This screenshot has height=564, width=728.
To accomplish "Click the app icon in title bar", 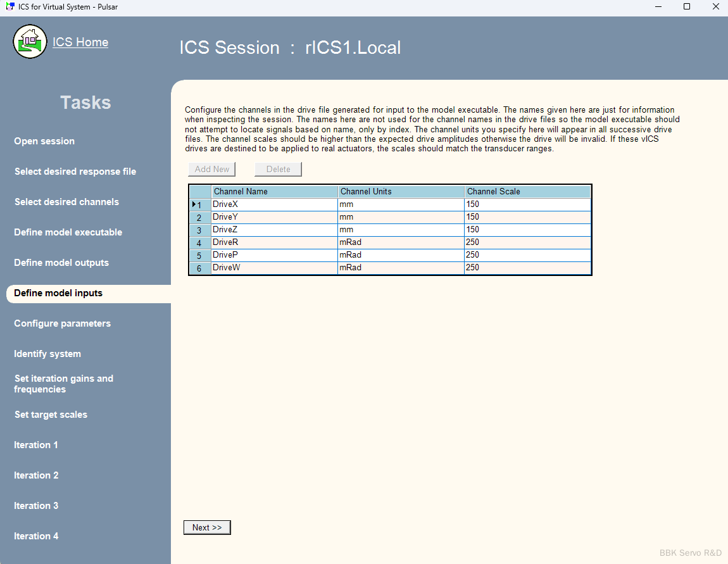I will click(9, 7).
